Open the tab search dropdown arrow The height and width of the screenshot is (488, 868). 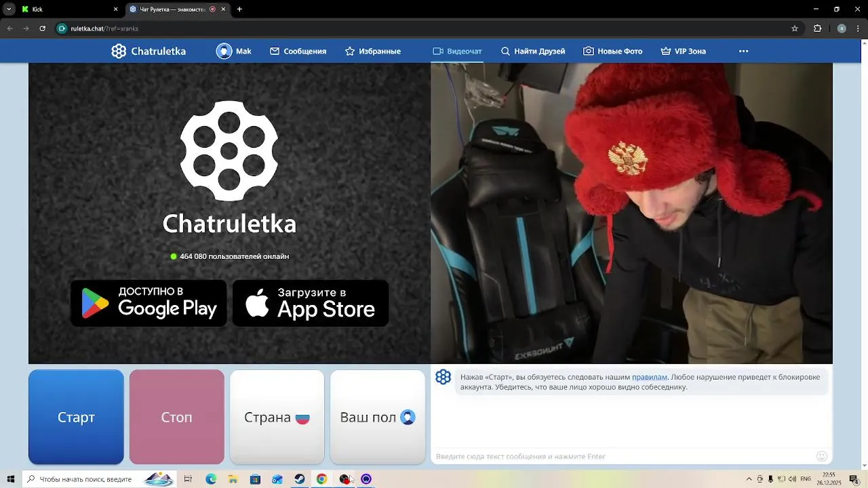pyautogui.click(x=9, y=9)
